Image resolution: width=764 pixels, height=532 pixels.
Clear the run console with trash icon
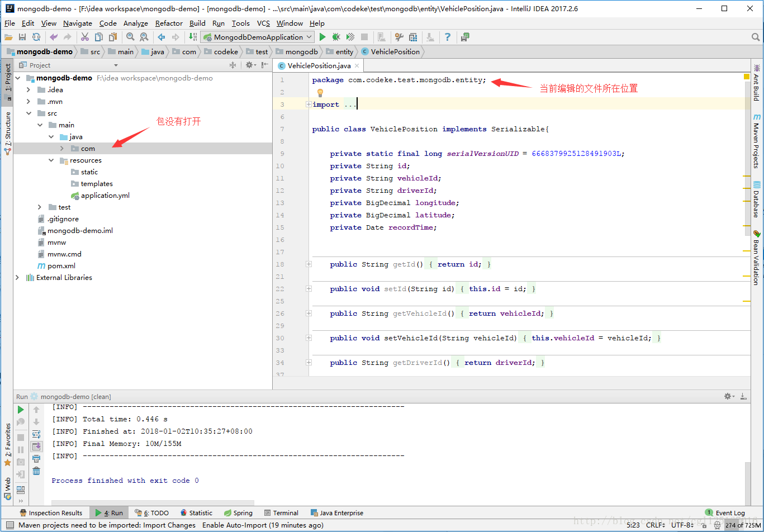[36, 471]
